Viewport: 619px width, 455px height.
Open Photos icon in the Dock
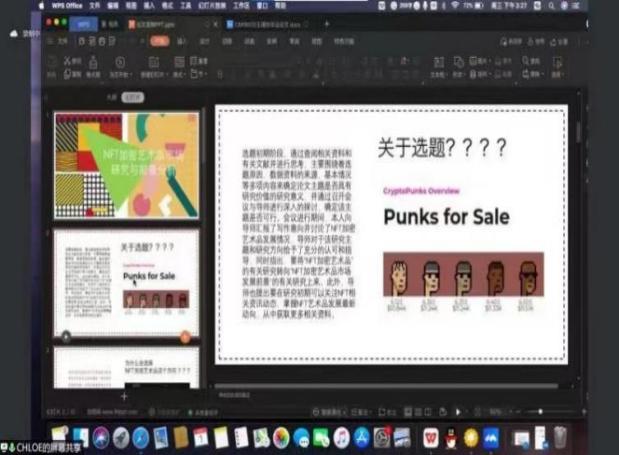tap(281, 438)
